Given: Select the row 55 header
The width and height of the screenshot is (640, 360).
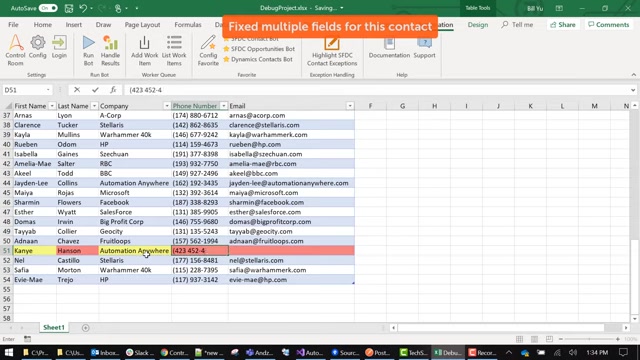Looking at the screenshot, I should pos(6,289).
